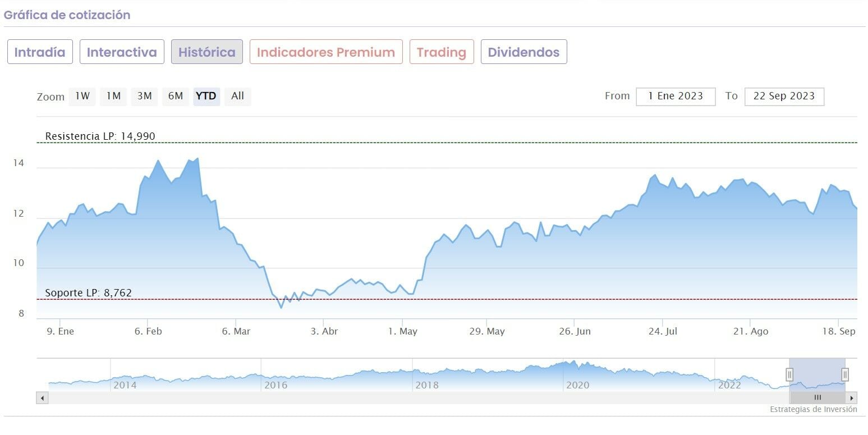Click the Estrategias de Inversión credit link
Screen dimensions: 868x435
pyautogui.click(x=813, y=410)
